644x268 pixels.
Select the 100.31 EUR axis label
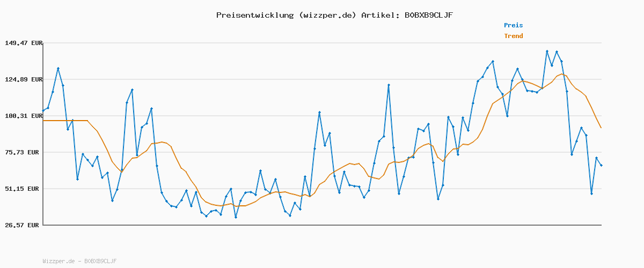(x=23, y=116)
